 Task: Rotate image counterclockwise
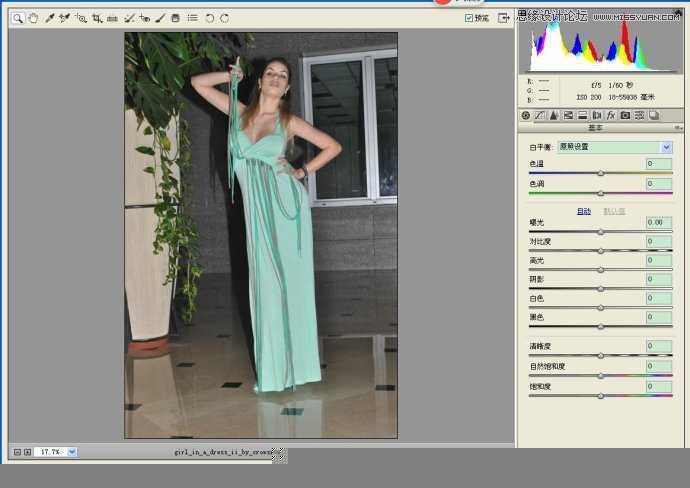(209, 18)
